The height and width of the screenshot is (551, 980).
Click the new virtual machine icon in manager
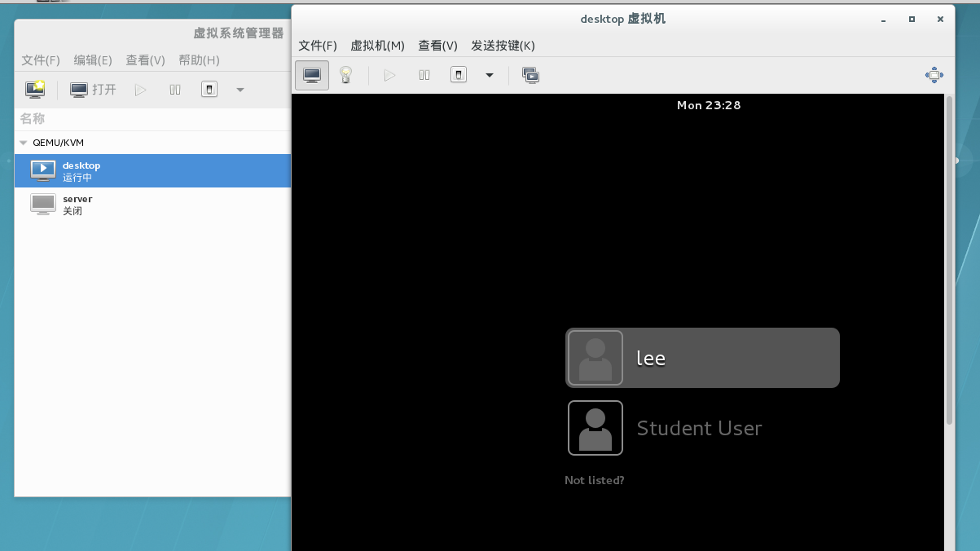pyautogui.click(x=35, y=90)
